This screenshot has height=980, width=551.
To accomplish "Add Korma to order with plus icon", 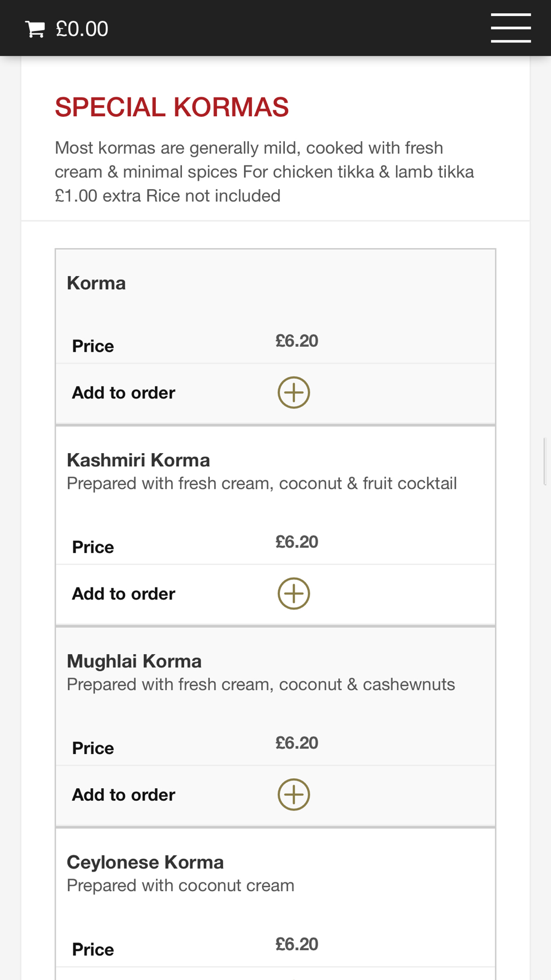I will click(294, 392).
